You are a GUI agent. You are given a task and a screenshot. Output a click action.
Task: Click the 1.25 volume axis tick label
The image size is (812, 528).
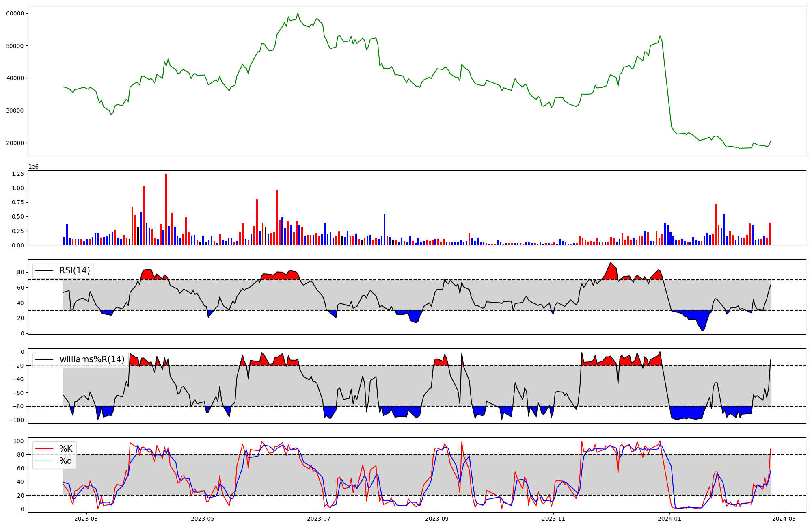(18, 174)
